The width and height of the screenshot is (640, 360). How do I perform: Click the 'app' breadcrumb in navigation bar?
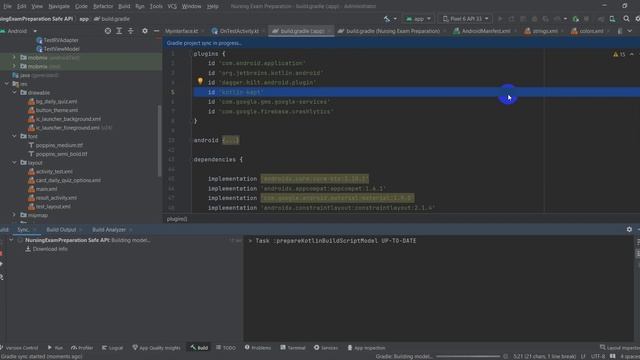pyautogui.click(x=84, y=19)
